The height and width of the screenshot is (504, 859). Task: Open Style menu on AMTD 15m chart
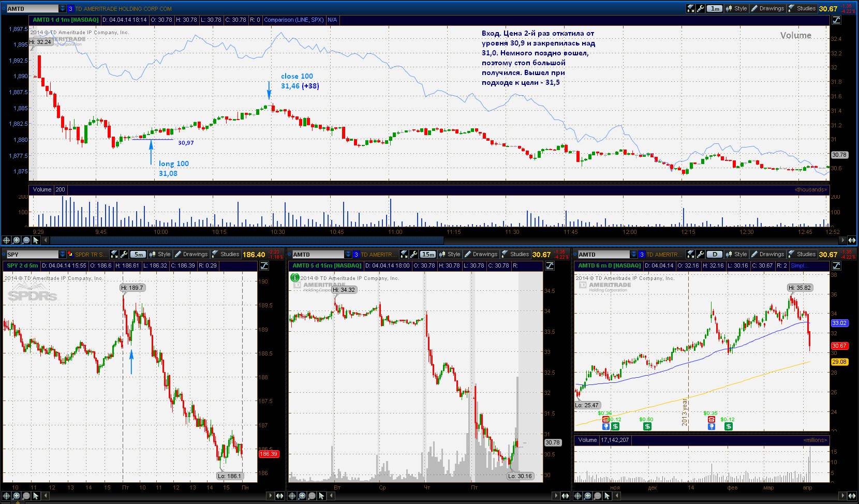coord(450,254)
